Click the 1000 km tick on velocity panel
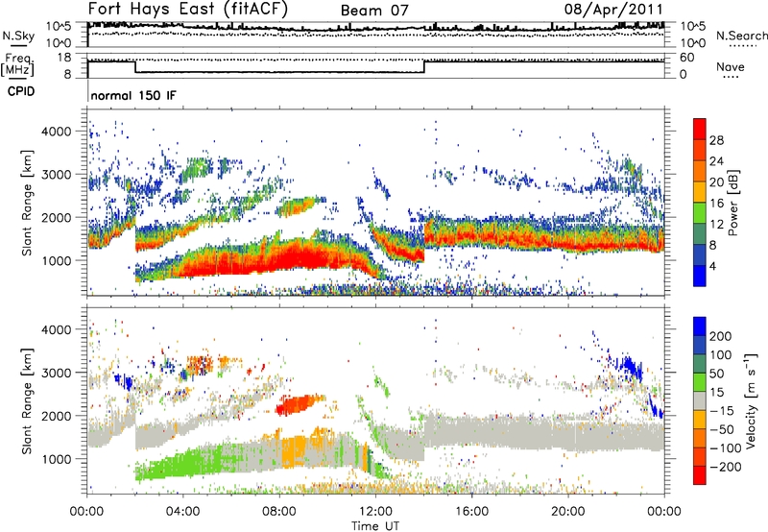The image size is (768, 532). 56,459
